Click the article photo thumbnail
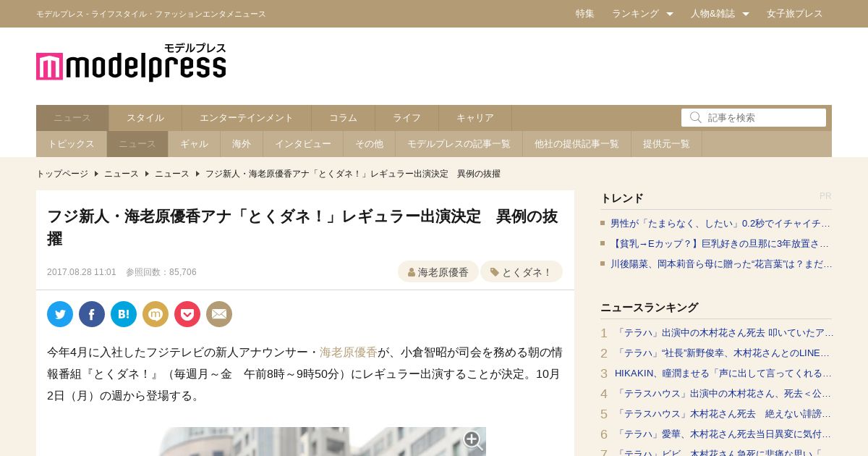Image resolution: width=868 pixels, height=456 pixels. [323, 442]
